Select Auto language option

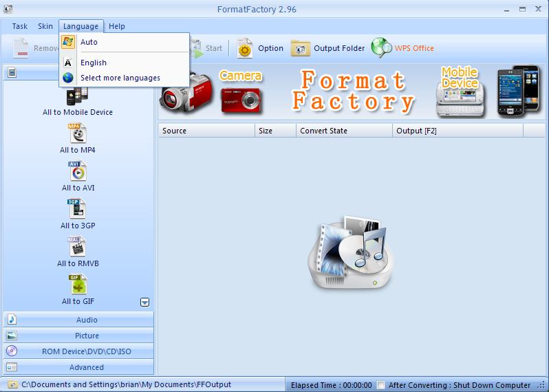[x=125, y=42]
